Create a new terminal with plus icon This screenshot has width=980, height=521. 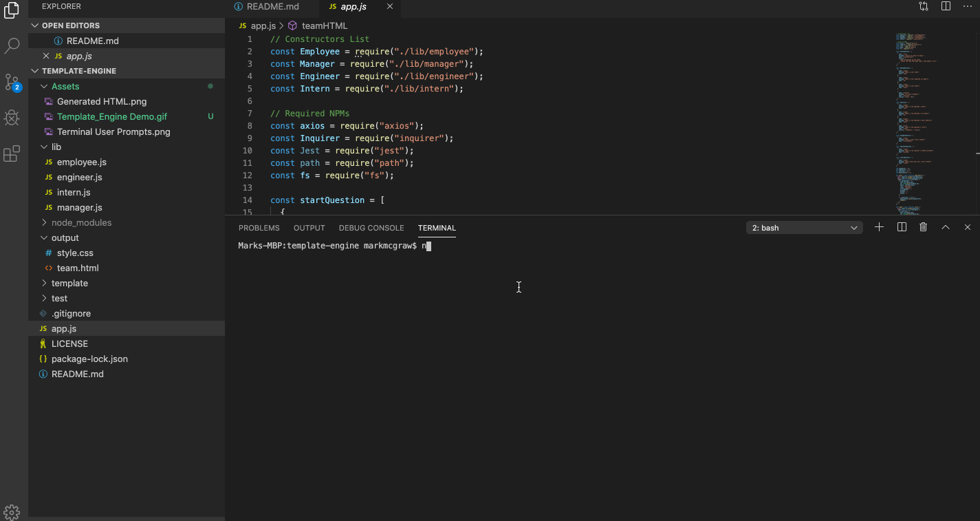click(879, 227)
